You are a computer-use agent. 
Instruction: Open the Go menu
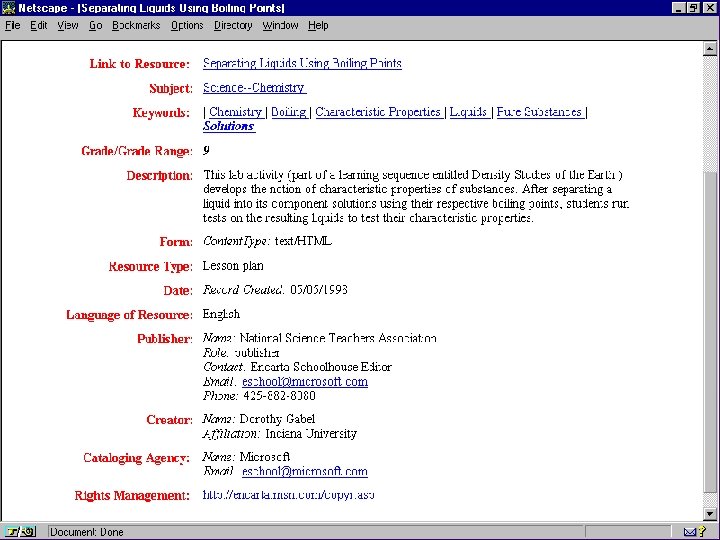coord(96,25)
